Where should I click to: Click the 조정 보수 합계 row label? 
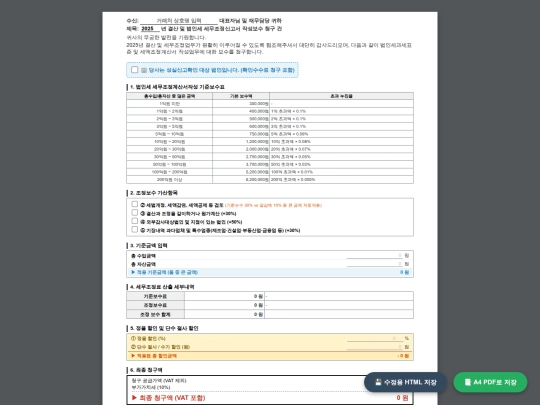click(x=155, y=314)
